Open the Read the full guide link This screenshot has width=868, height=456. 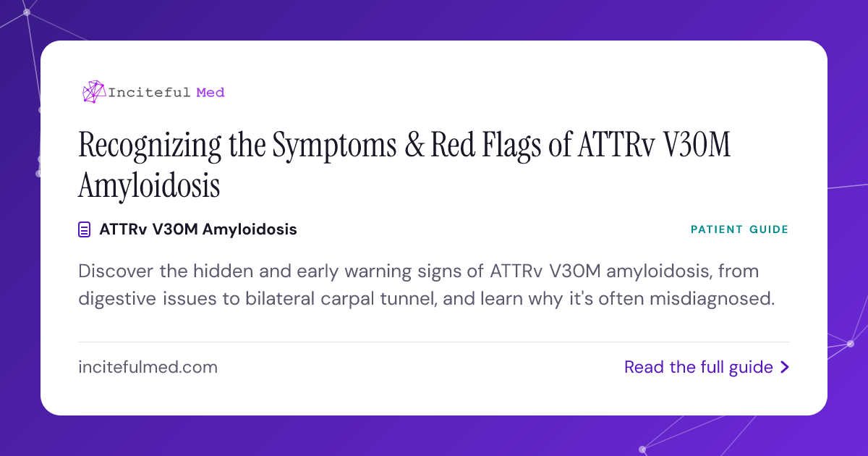[x=707, y=368]
